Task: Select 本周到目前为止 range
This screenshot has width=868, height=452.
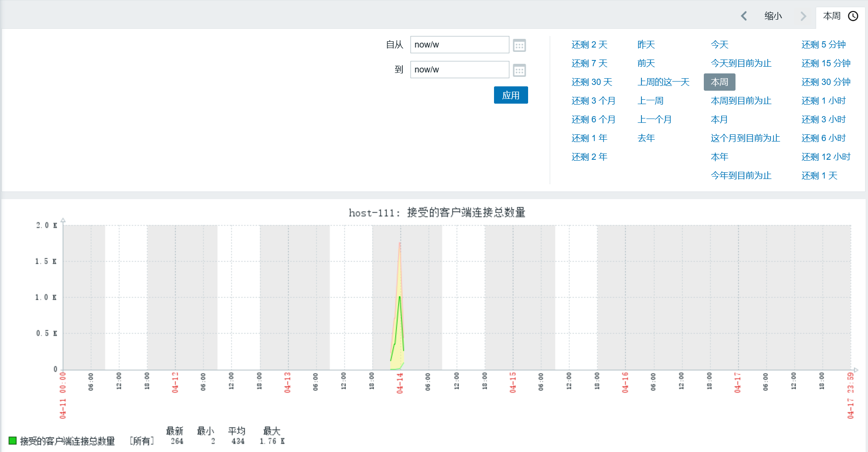Action: (741, 101)
